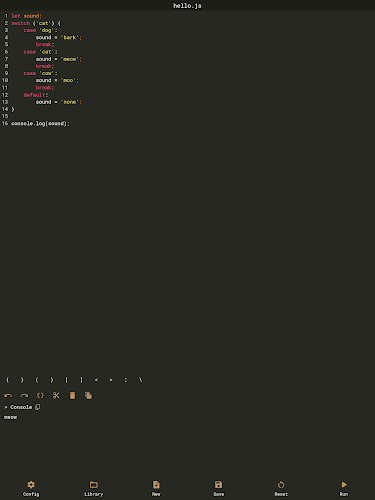This screenshot has width=375, height=500.
Task: Insert left square bracket symbol
Action: tap(66, 380)
